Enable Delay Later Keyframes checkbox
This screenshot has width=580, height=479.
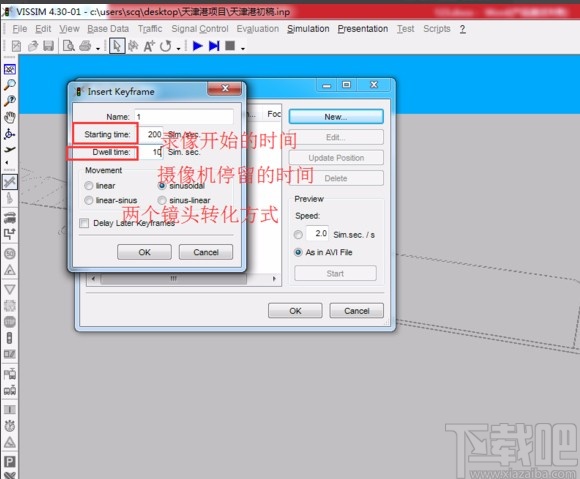click(84, 223)
